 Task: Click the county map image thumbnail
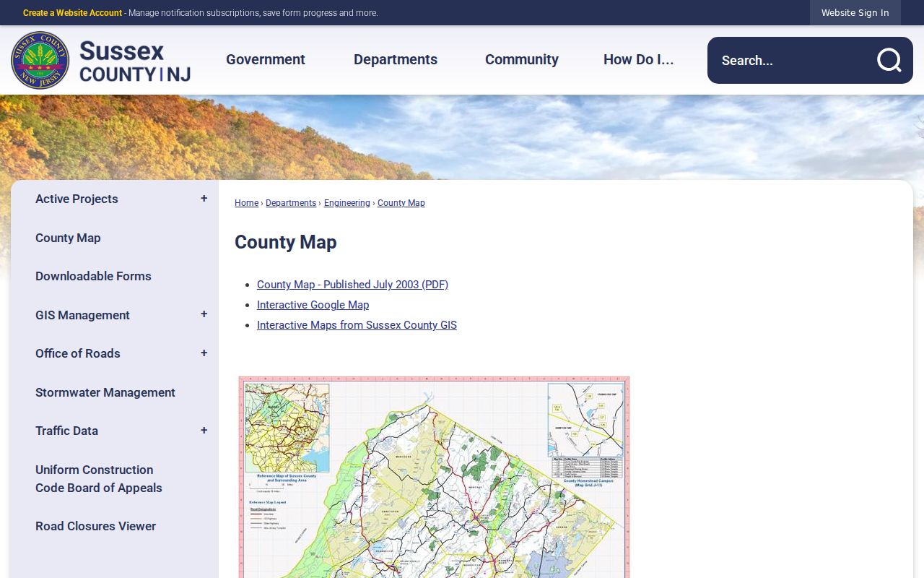[x=434, y=477]
